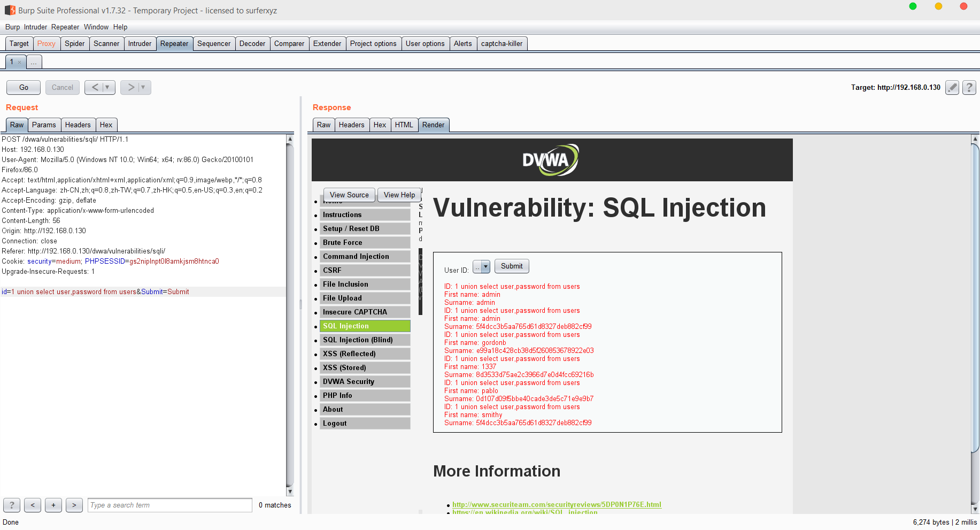The image size is (980, 530).
Task: Open the Project options tab
Action: coord(373,43)
